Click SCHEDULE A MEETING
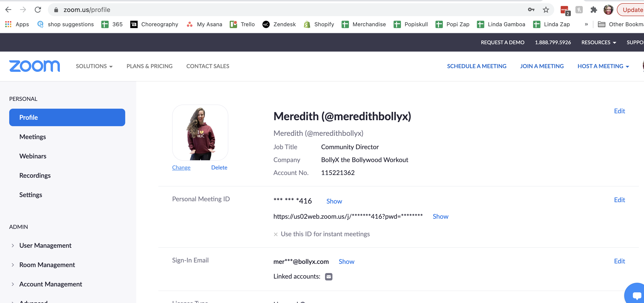644x303 pixels. click(x=476, y=66)
